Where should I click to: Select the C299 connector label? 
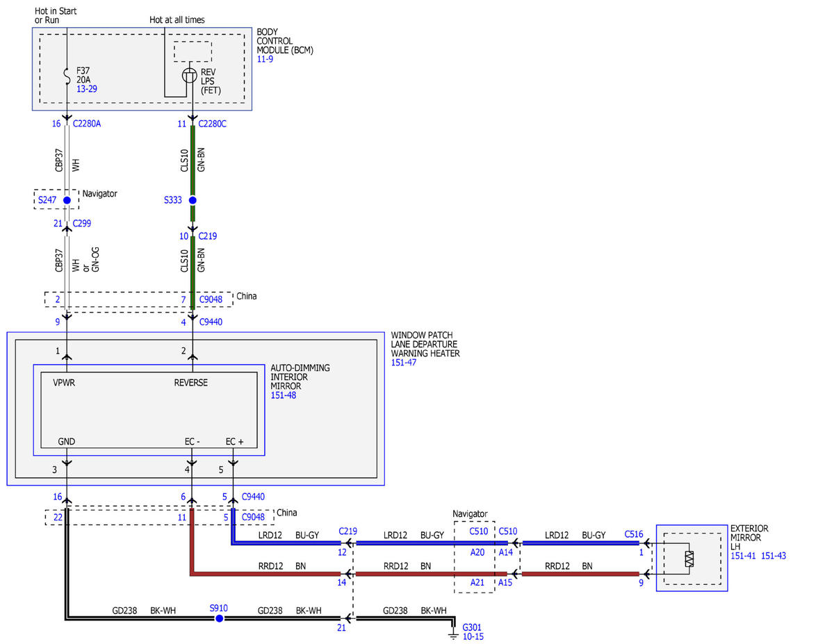coord(81,224)
